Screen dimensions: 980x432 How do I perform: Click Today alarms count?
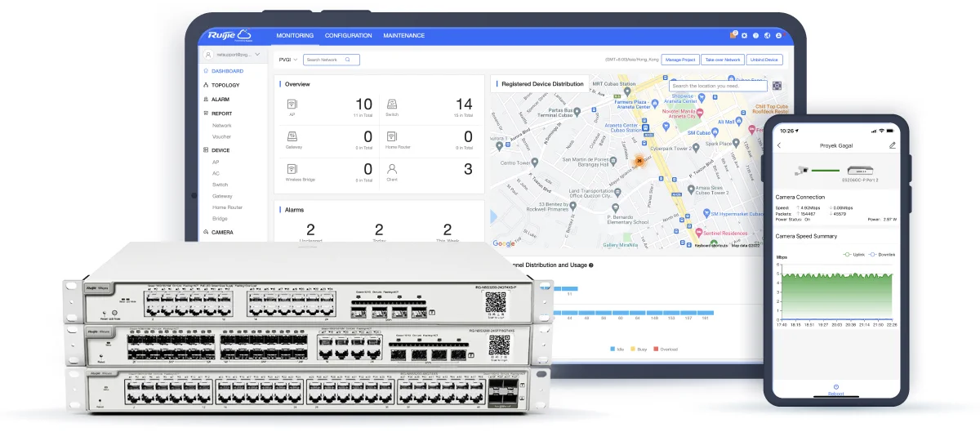[x=378, y=230]
